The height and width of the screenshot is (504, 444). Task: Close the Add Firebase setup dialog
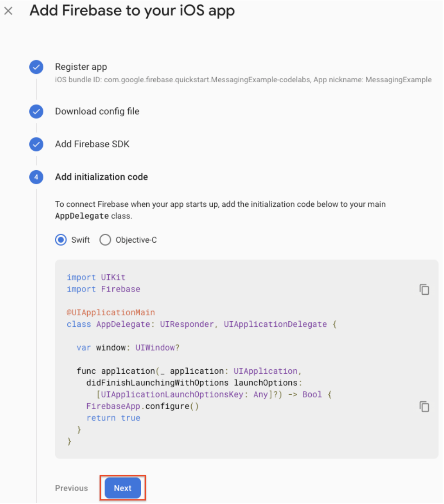(8, 11)
